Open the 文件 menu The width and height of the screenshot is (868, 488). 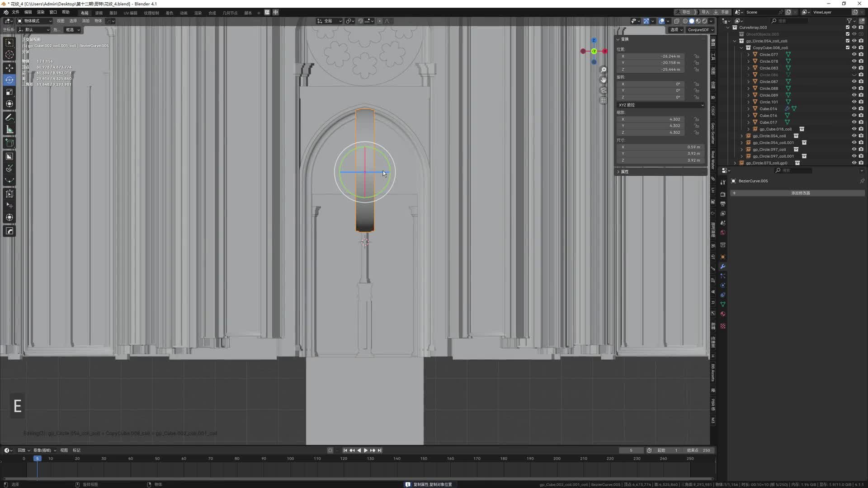pos(15,12)
